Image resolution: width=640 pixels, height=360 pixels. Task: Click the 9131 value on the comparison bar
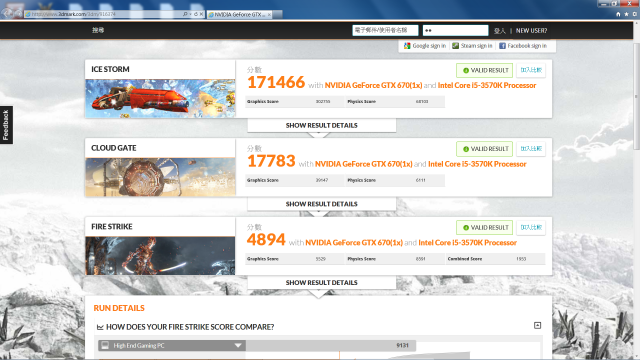tap(402, 345)
